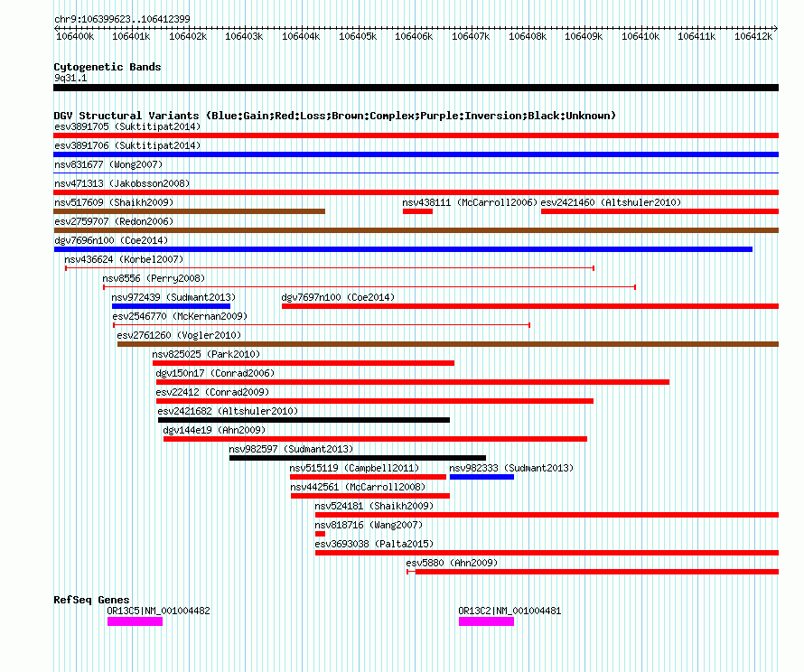Open dgv144e19 (Ahn2009) variant
Screen dimensions: 804x672
(375, 439)
